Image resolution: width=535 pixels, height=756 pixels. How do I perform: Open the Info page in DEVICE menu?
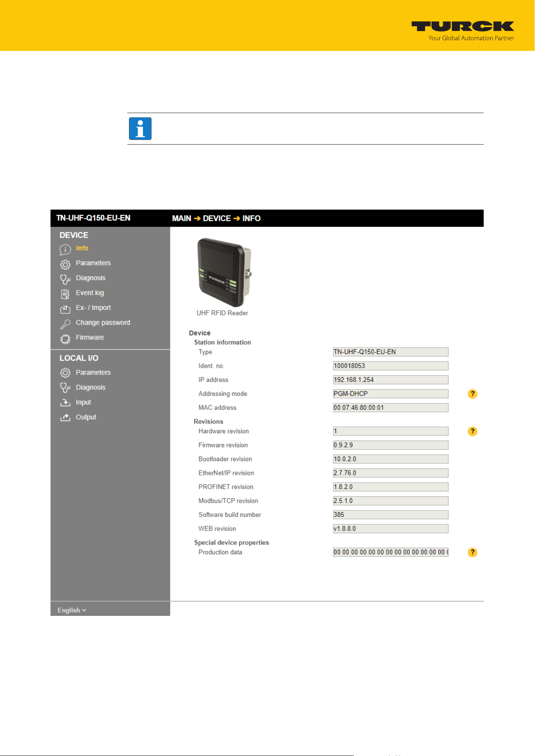[x=82, y=248]
